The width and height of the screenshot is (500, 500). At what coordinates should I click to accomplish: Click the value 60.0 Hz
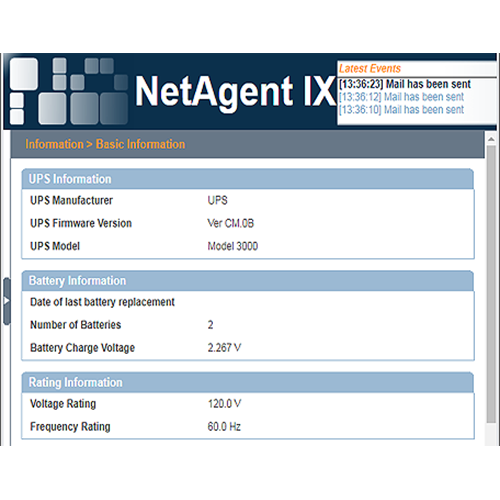pyautogui.click(x=224, y=427)
